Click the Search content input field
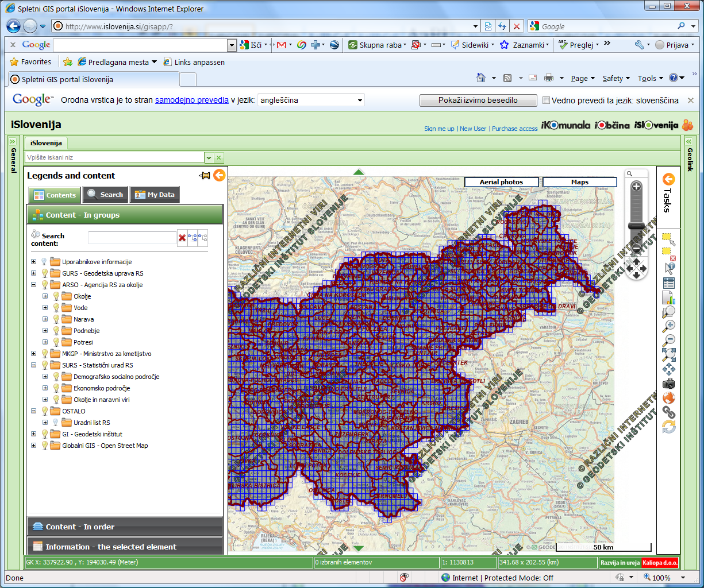This screenshot has height=588, width=704. tap(132, 238)
